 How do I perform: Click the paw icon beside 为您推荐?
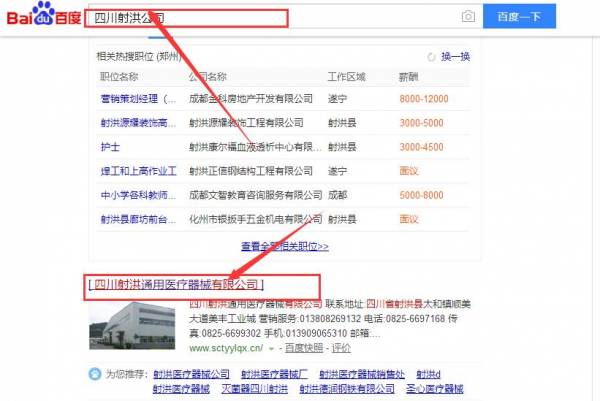pos(94,373)
